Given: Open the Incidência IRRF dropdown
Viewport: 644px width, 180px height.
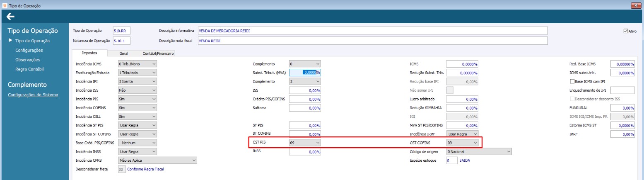Looking at the screenshot, I should click(462, 134).
